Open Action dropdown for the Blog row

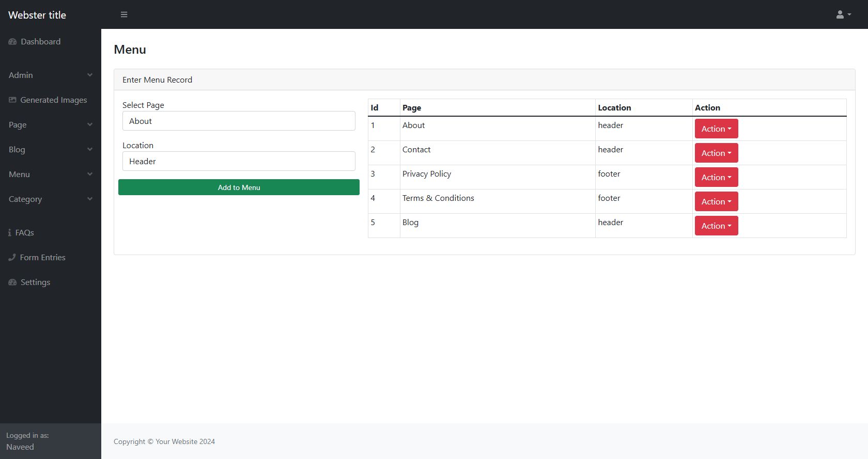click(x=716, y=226)
